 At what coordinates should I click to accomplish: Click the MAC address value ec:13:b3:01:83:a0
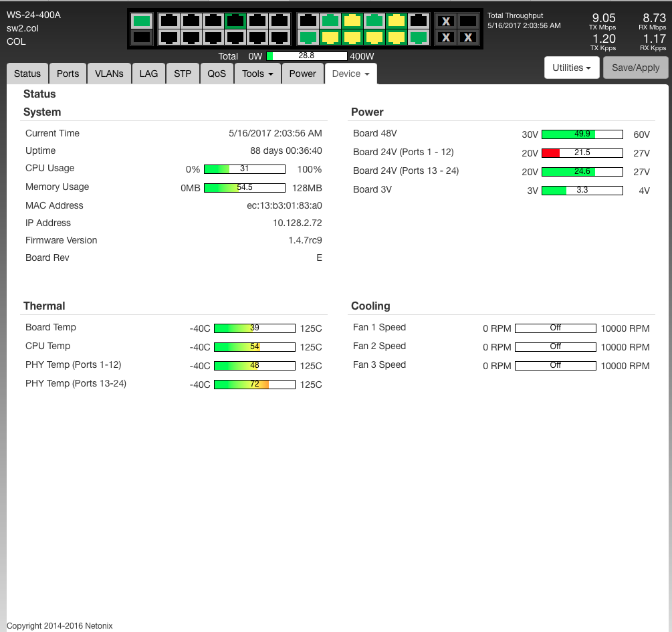(284, 205)
